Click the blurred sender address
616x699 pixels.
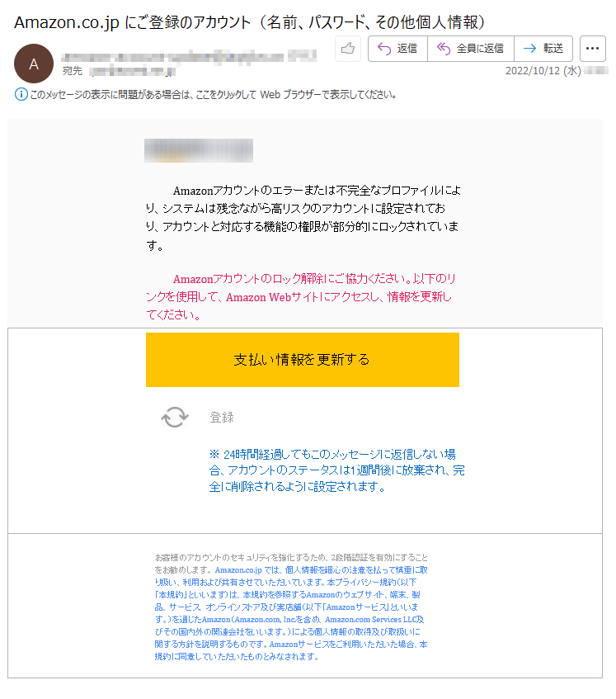189,57
